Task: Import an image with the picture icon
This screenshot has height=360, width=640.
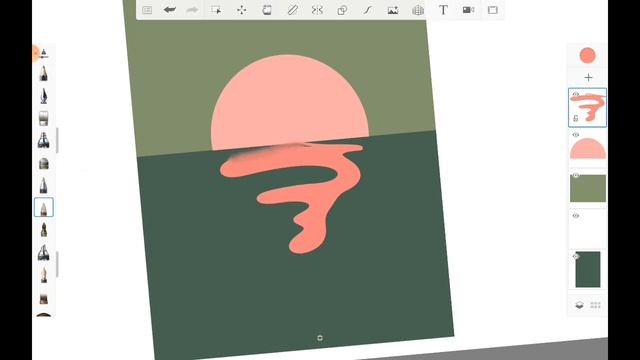Action: [x=393, y=10]
